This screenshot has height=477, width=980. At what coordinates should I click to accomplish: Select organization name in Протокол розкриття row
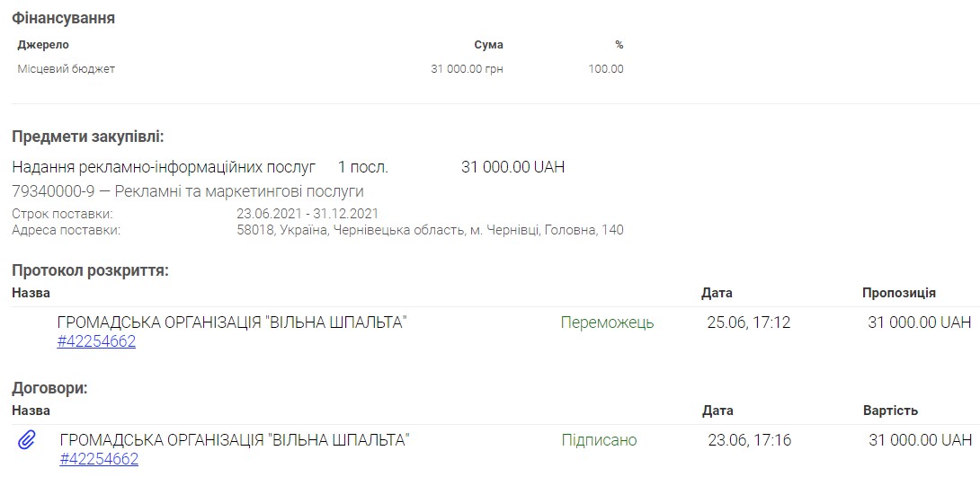pos(232,322)
